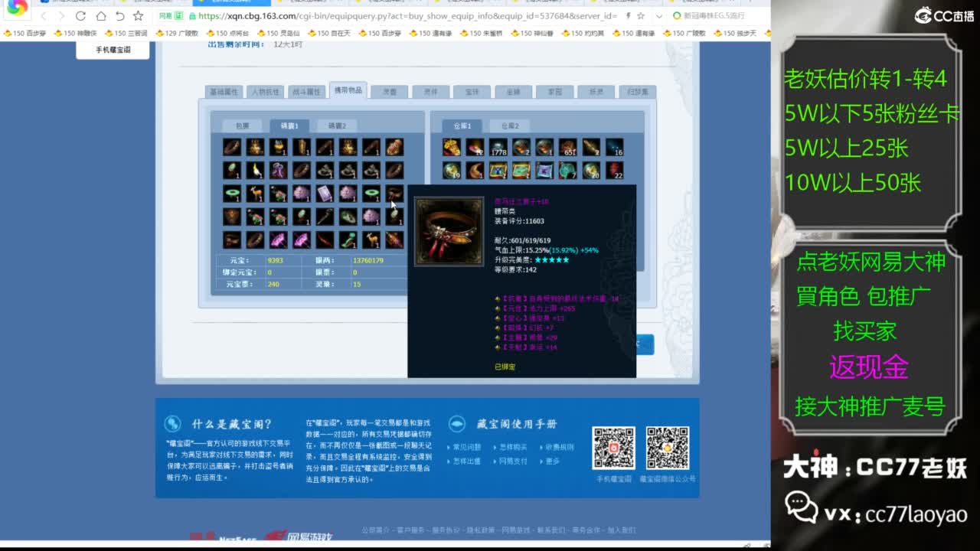
Task: Click the 怎样出售 link in footer
Action: (x=467, y=461)
